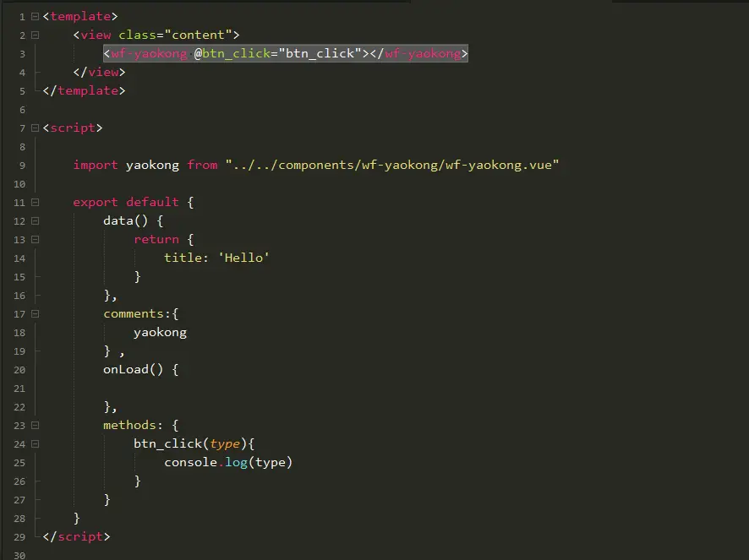Click the console identifier on line 25
The image size is (749, 560).
(x=190, y=462)
